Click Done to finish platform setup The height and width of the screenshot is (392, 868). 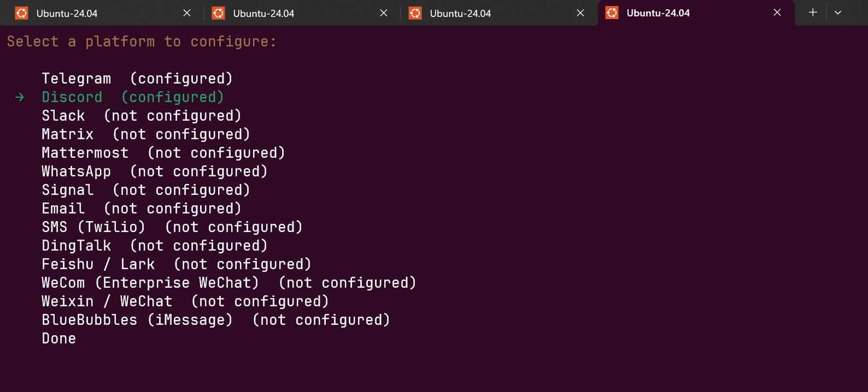pyautogui.click(x=59, y=338)
